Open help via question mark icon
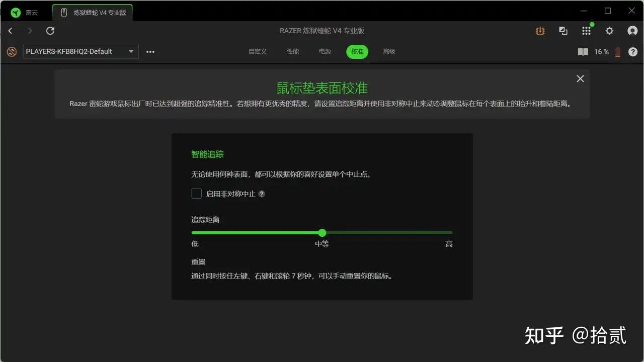Screen dimensions: 644x362 (633, 52)
